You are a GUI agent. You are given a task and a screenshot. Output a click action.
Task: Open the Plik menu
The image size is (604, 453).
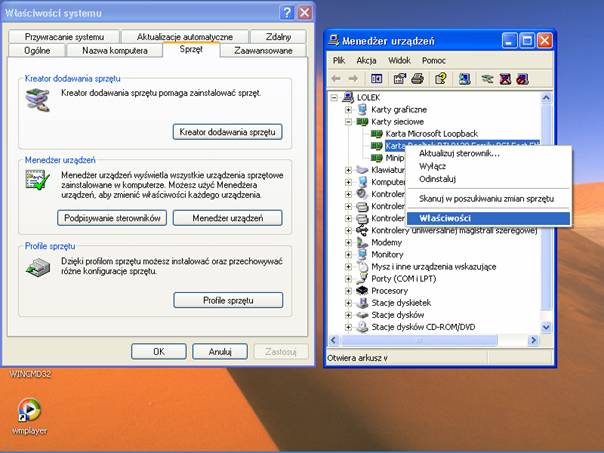tap(339, 60)
